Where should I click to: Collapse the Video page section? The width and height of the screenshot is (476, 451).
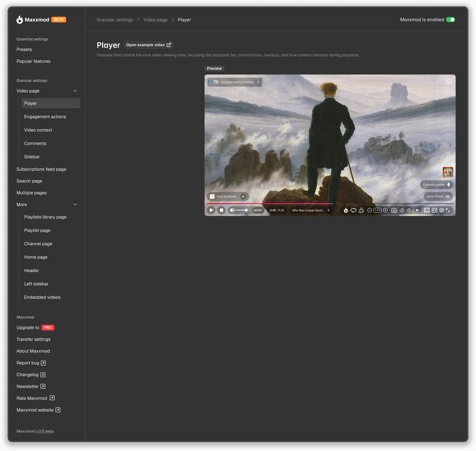75,91
